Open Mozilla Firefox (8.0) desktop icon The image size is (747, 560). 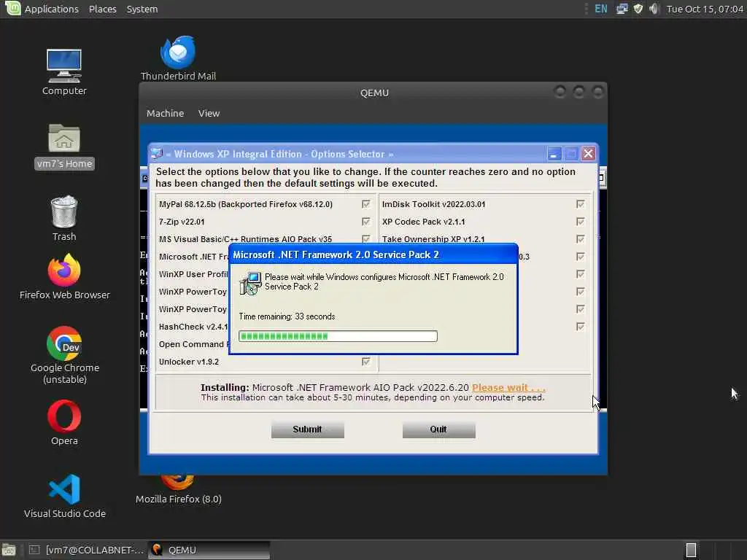pos(178,491)
